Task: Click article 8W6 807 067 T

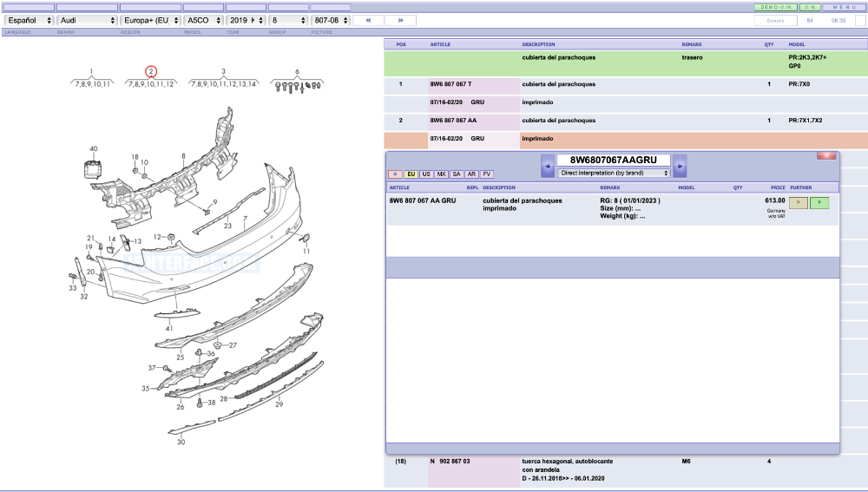Action: click(451, 84)
